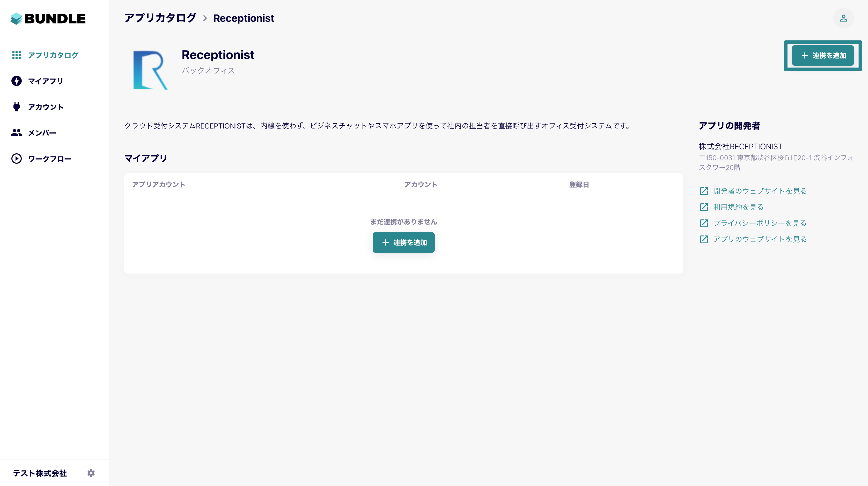
Task: Open 利用規約を見る link
Action: [738, 207]
